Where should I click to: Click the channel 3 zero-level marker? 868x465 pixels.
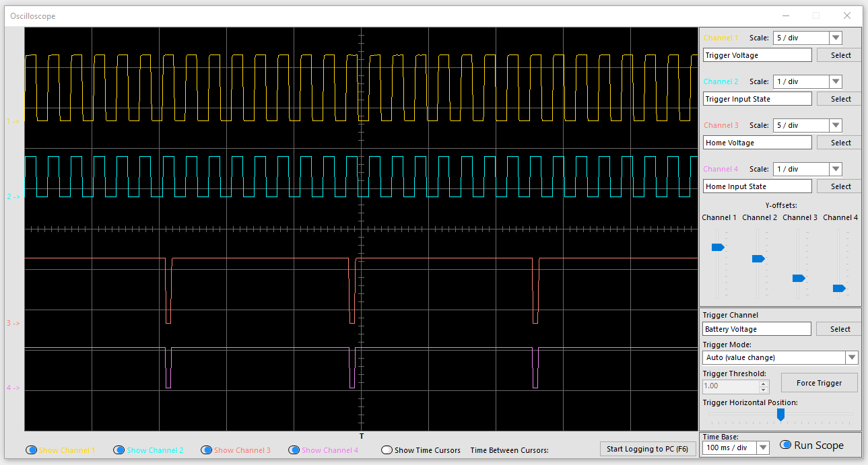coord(13,323)
